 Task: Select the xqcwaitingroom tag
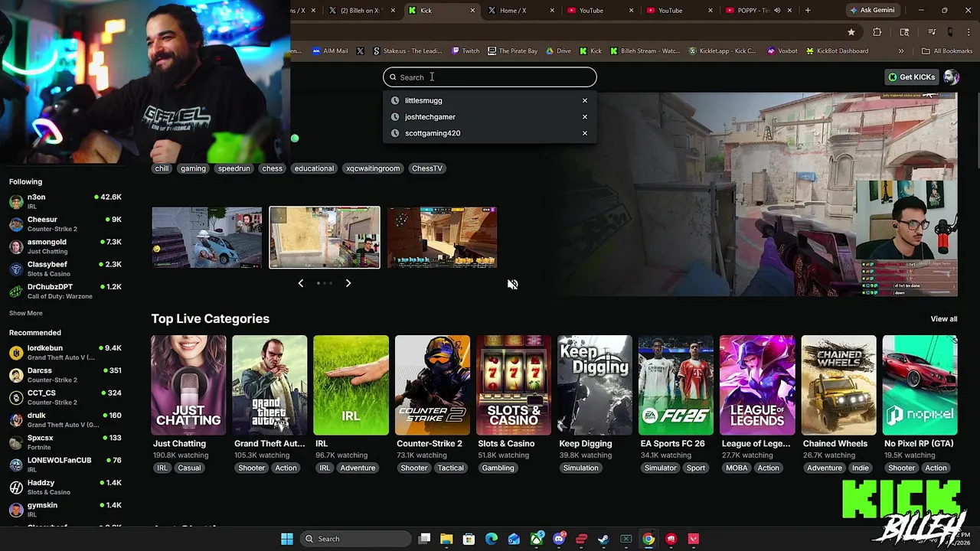(373, 168)
